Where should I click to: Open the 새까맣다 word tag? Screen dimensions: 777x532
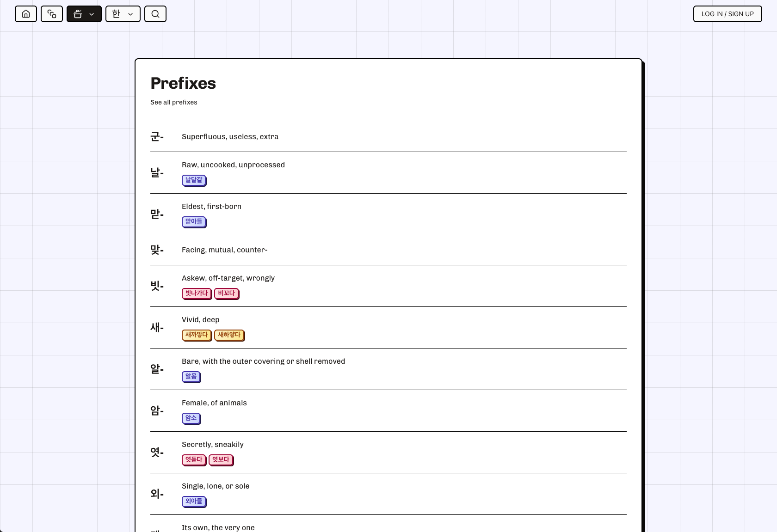197,335
